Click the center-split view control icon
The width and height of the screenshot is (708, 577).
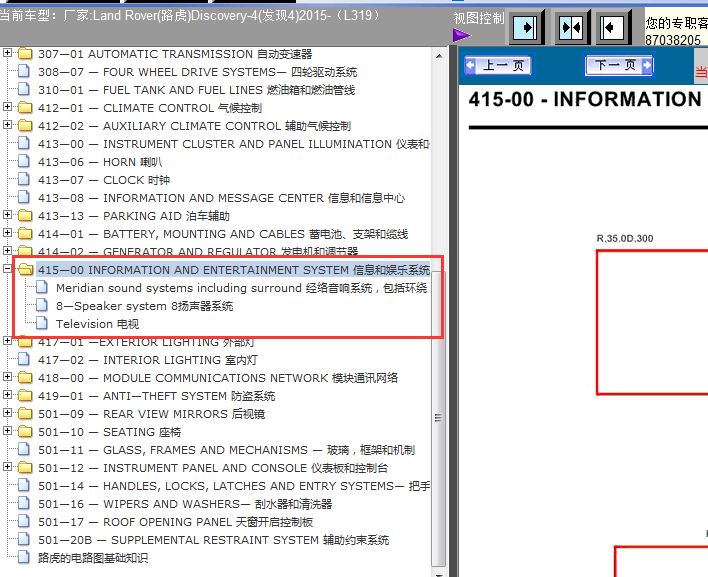coord(571,28)
